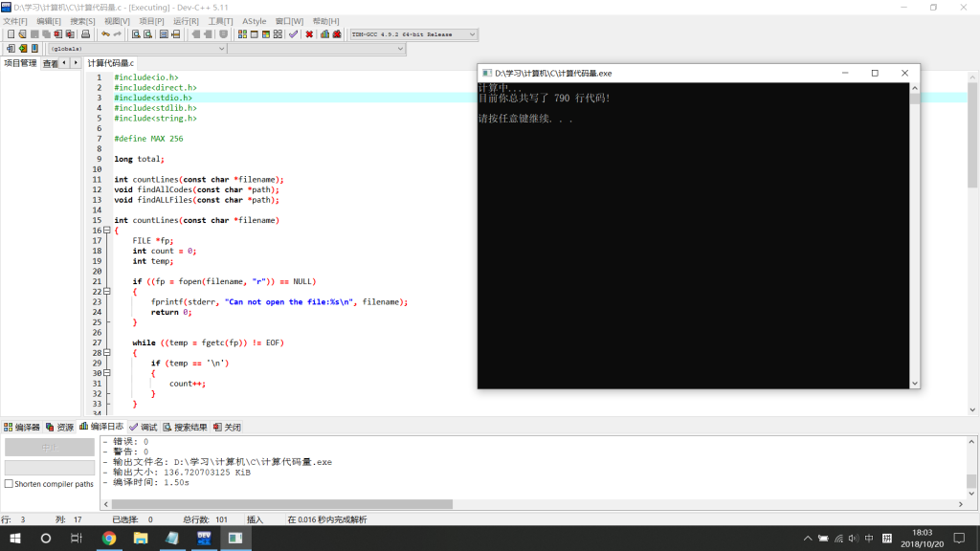Click the volume icon in system tray
980x551 pixels.
pyautogui.click(x=854, y=539)
